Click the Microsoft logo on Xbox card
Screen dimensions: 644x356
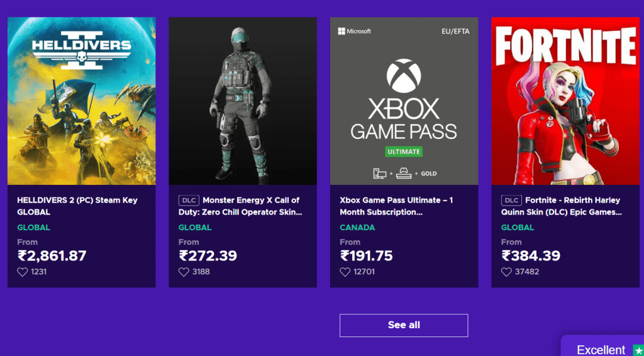pyautogui.click(x=355, y=31)
